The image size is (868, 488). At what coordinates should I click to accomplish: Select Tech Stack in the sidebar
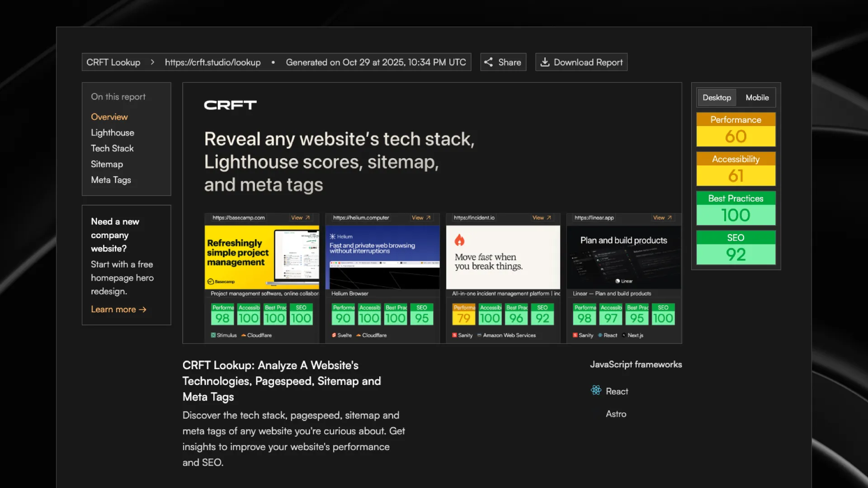pos(112,148)
